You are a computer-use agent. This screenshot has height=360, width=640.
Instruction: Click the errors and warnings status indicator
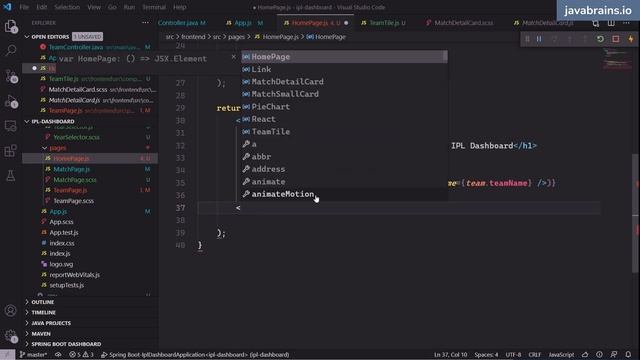click(x=81, y=355)
